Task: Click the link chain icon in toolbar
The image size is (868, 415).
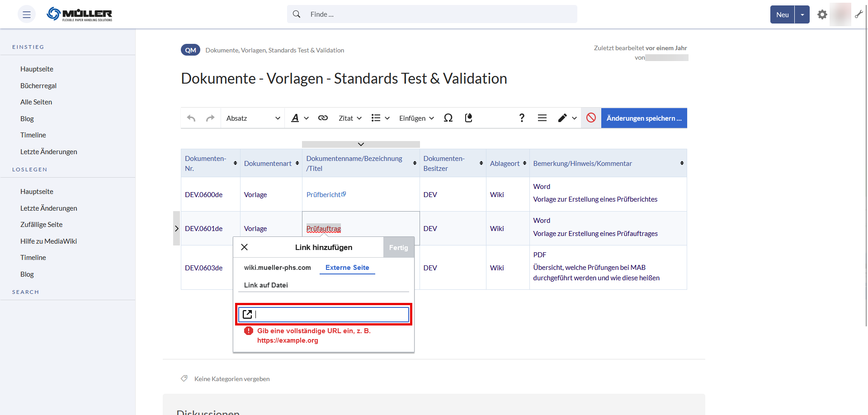Action: pyautogui.click(x=323, y=118)
